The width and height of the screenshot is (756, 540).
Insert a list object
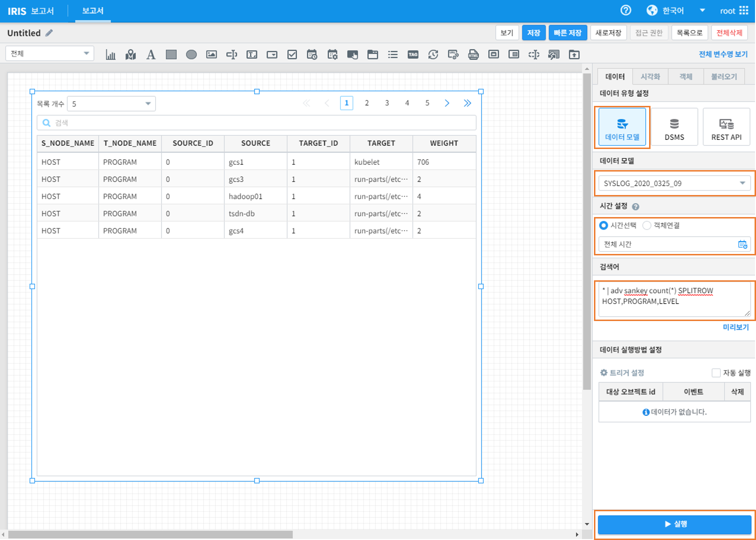coord(393,55)
